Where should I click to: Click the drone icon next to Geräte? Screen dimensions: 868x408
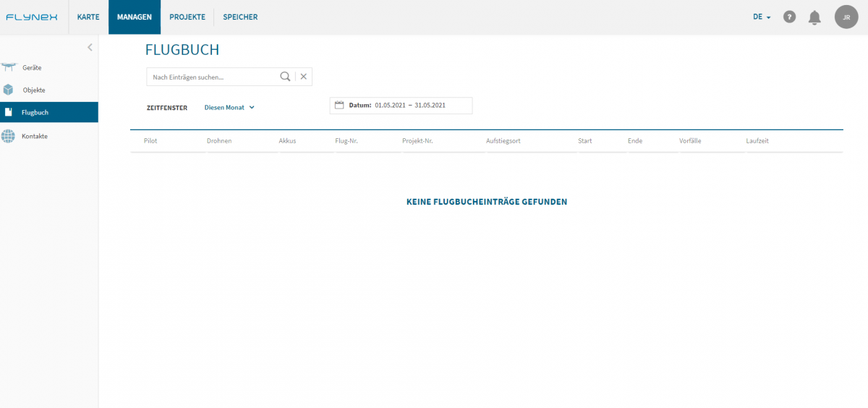click(9, 67)
